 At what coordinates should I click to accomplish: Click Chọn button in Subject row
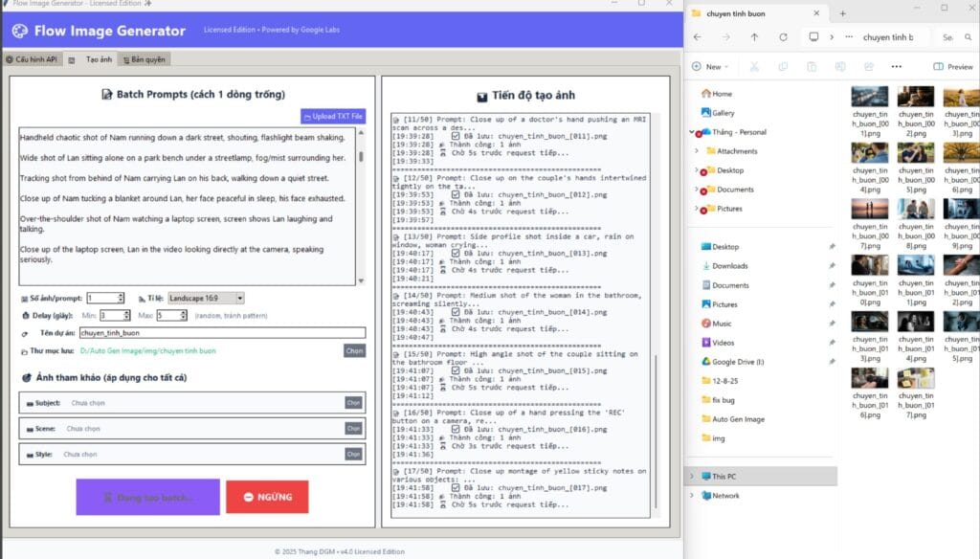pos(354,403)
